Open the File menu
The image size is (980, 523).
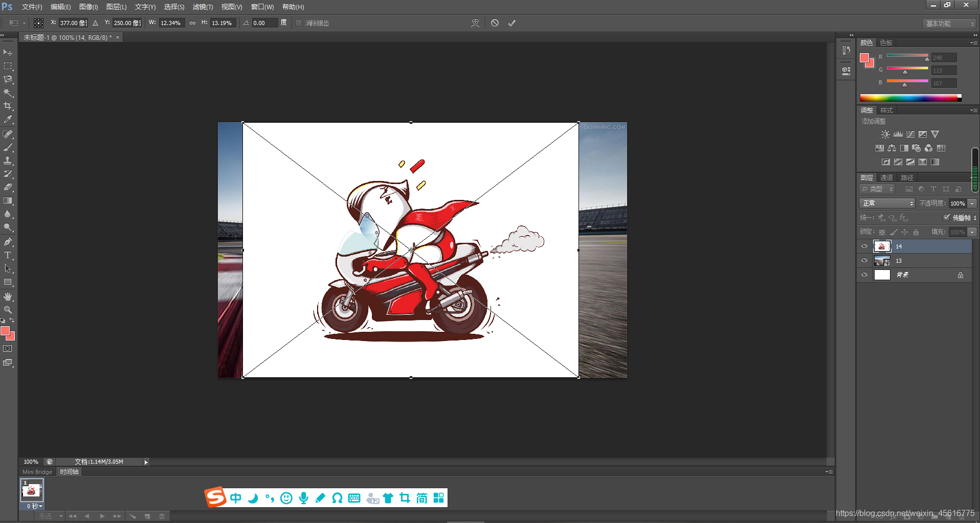32,7
